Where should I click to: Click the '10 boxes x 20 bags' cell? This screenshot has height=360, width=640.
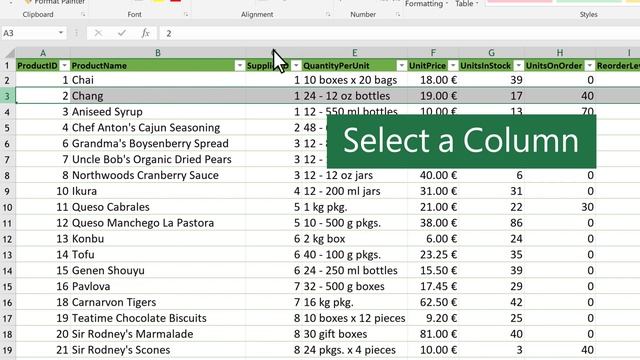pyautogui.click(x=354, y=80)
